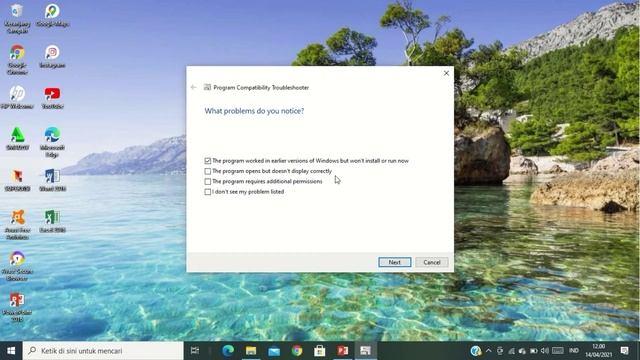Select the green triangle app desktop icon
Viewport: 640px width, 360px height.
[x=17, y=138]
